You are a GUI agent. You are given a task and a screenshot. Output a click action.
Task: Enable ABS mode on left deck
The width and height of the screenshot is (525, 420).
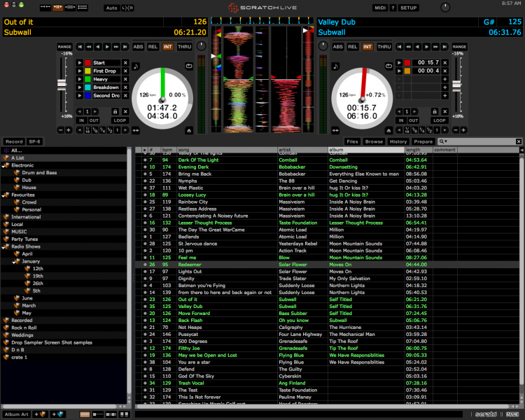tap(138, 47)
